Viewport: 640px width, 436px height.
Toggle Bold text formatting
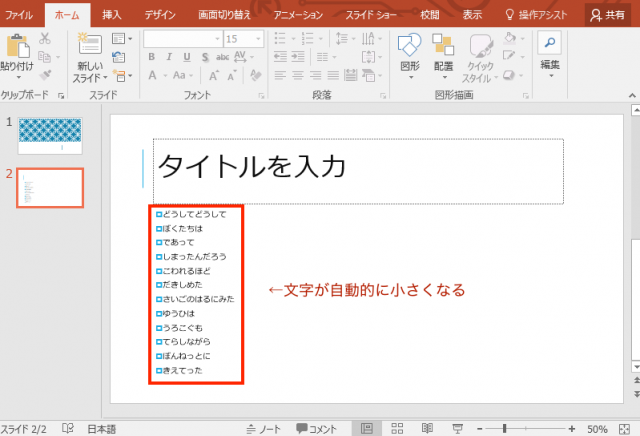(x=152, y=57)
